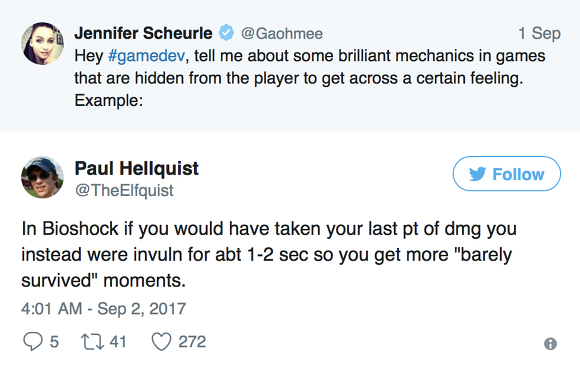Image resolution: width=580 pixels, height=365 pixels.
Task: Click the 272 likes count
Action: pyautogui.click(x=192, y=342)
